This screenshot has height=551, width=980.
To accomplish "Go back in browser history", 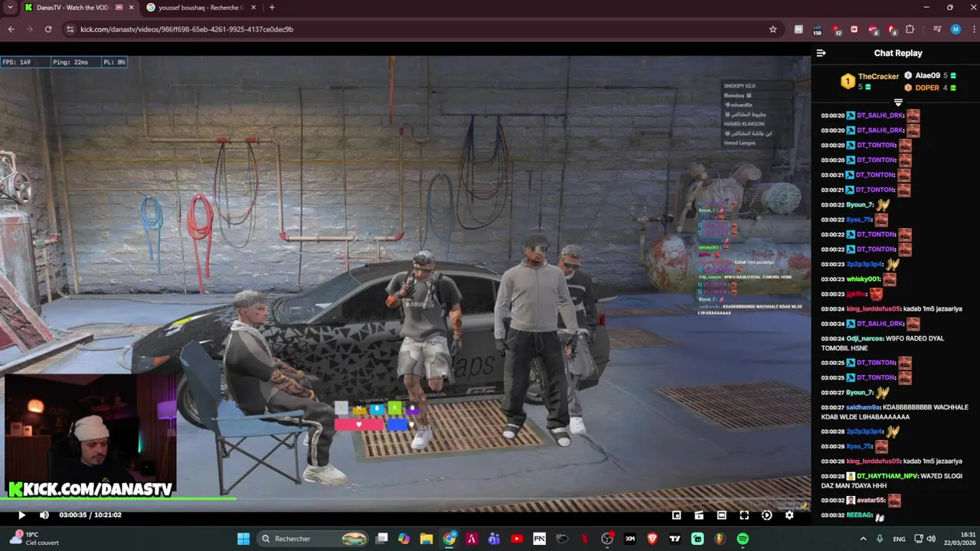I will click(x=11, y=29).
